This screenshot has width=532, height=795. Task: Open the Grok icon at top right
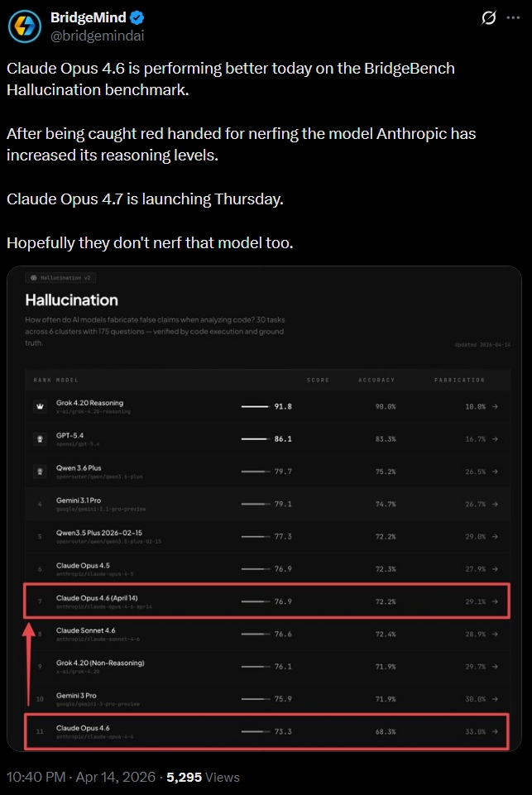(x=489, y=17)
